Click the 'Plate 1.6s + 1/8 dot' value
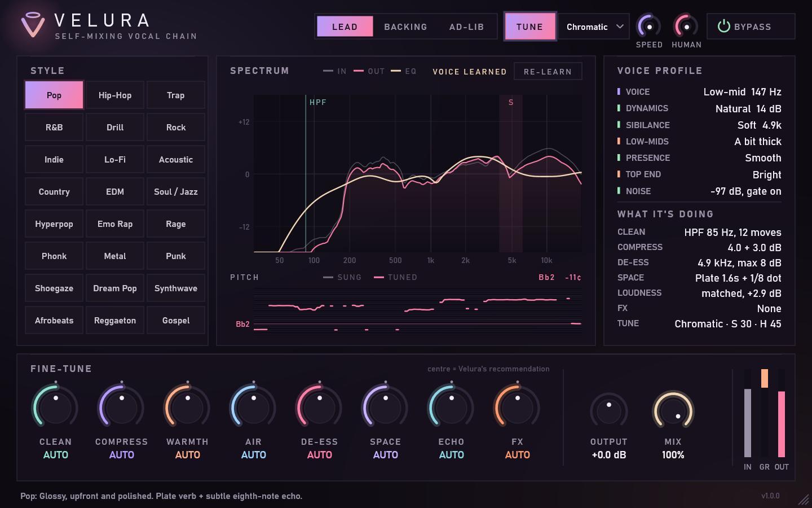The image size is (812, 508). 738,278
